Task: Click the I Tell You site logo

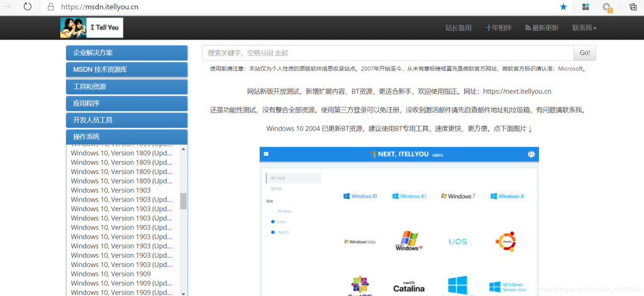Action: (x=92, y=28)
